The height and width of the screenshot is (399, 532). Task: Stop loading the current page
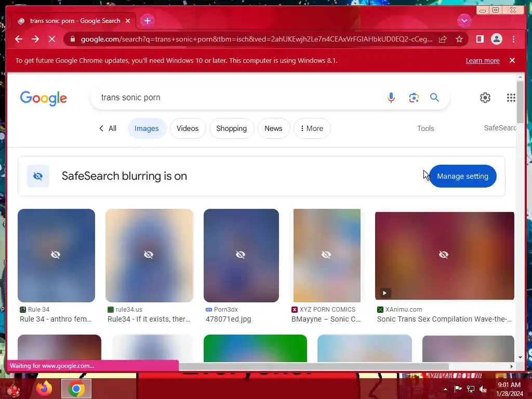(x=52, y=39)
